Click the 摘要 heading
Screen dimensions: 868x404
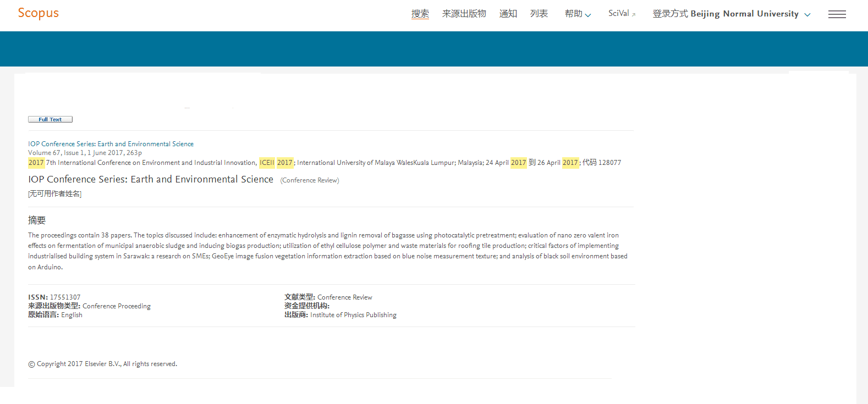[37, 220]
